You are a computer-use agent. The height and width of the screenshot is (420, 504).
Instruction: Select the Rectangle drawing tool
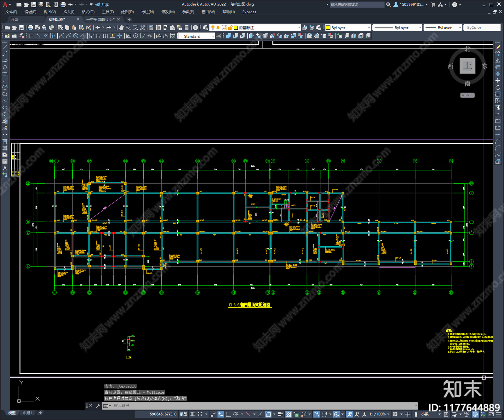coord(5,74)
